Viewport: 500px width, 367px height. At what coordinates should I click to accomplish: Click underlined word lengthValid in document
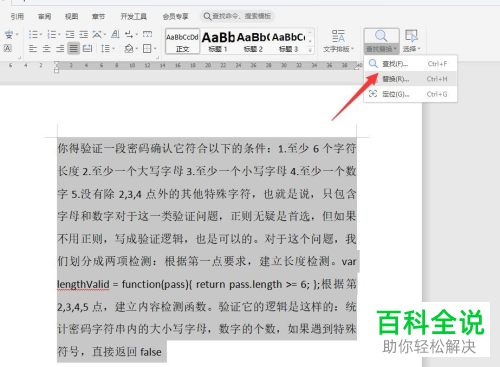pyautogui.click(x=83, y=284)
